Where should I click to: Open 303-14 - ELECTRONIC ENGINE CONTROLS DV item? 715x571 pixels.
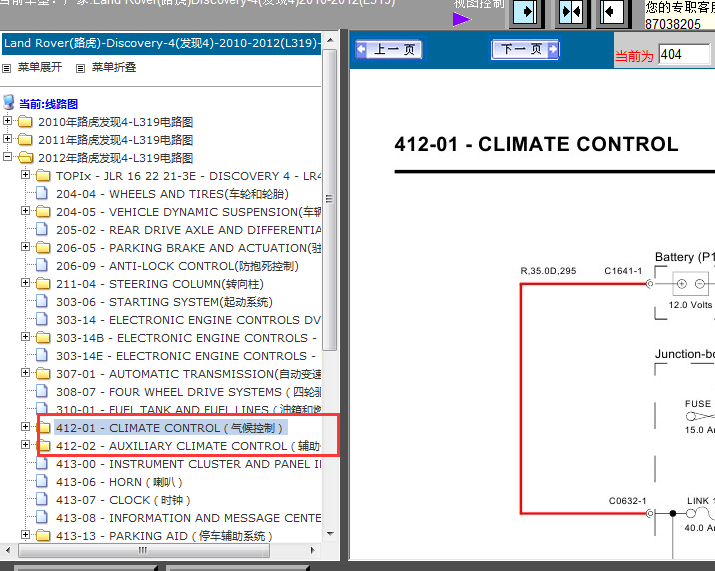tap(188, 320)
